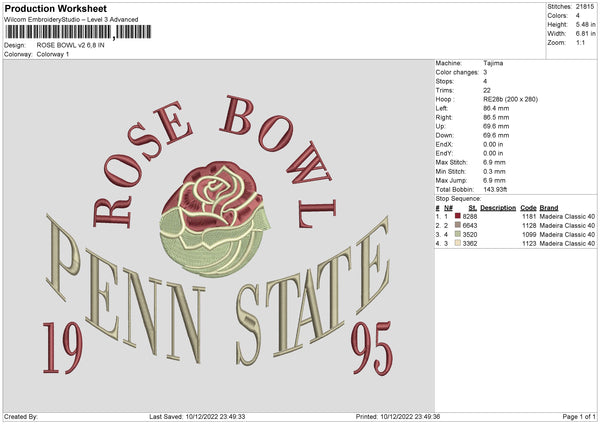Click the Up value 69.6 mm
This screenshot has height=424, width=600.
(496, 126)
